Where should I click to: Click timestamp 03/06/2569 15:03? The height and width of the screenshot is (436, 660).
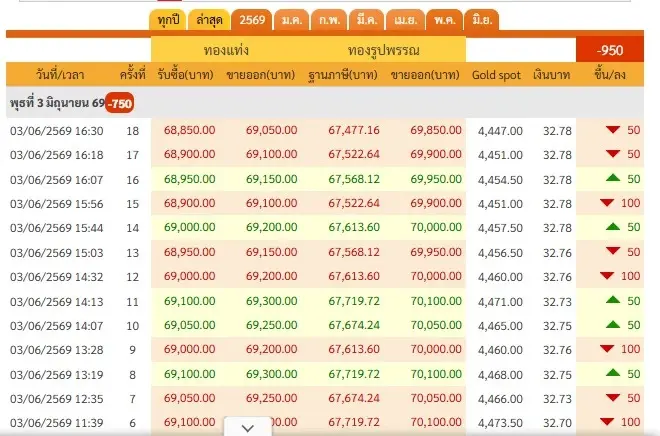click(57, 253)
